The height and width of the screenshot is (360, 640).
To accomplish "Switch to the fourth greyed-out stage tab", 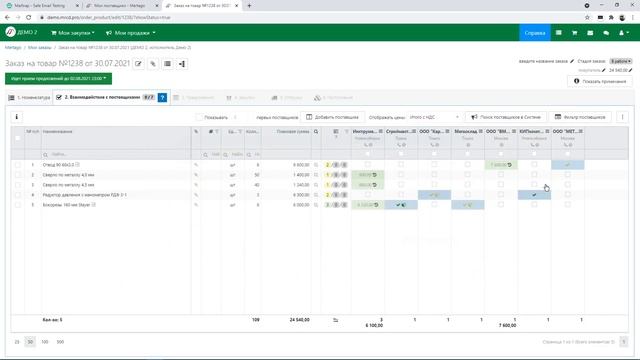I will coord(241,98).
